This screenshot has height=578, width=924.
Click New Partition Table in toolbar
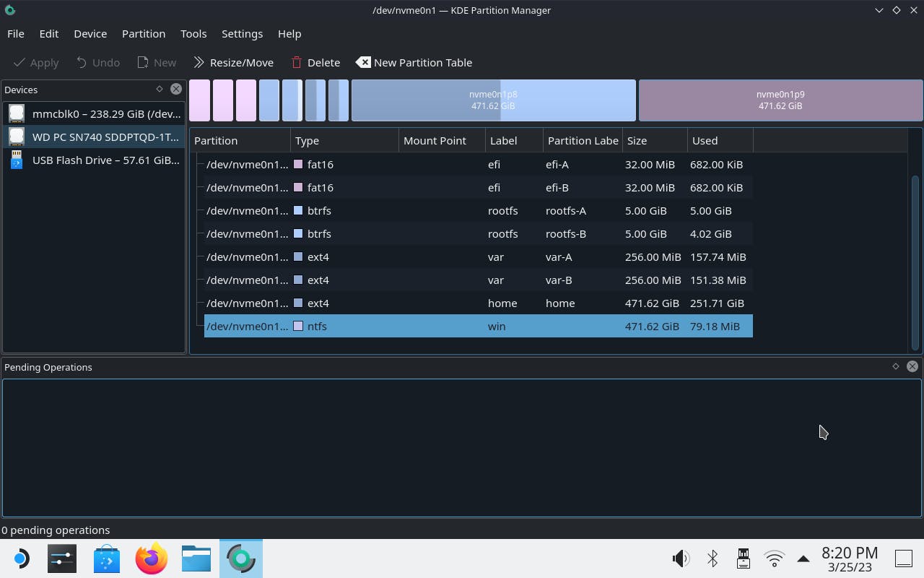[414, 63]
